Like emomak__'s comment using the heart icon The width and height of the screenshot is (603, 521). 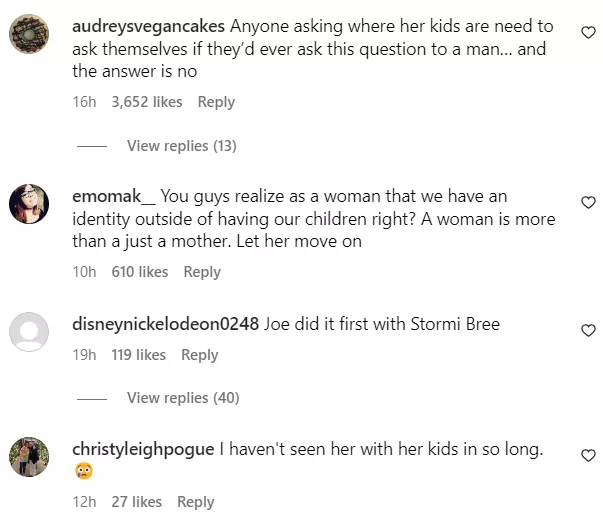point(588,203)
